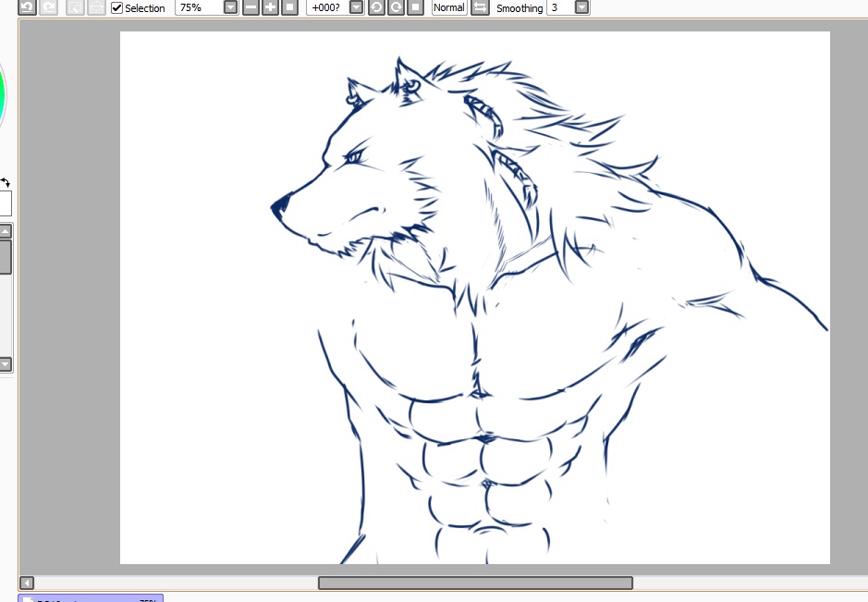
Task: Switch to the open canvas tab at bottom
Action: [x=91, y=598]
